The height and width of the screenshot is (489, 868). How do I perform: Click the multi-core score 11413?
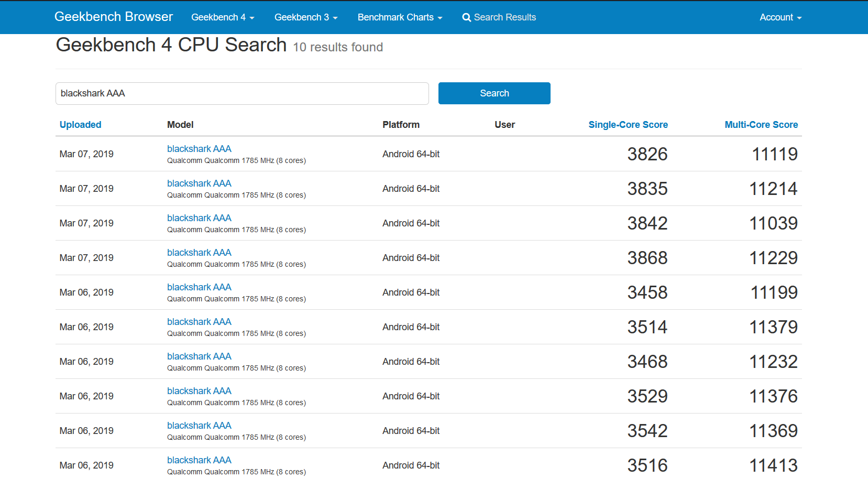pyautogui.click(x=773, y=465)
